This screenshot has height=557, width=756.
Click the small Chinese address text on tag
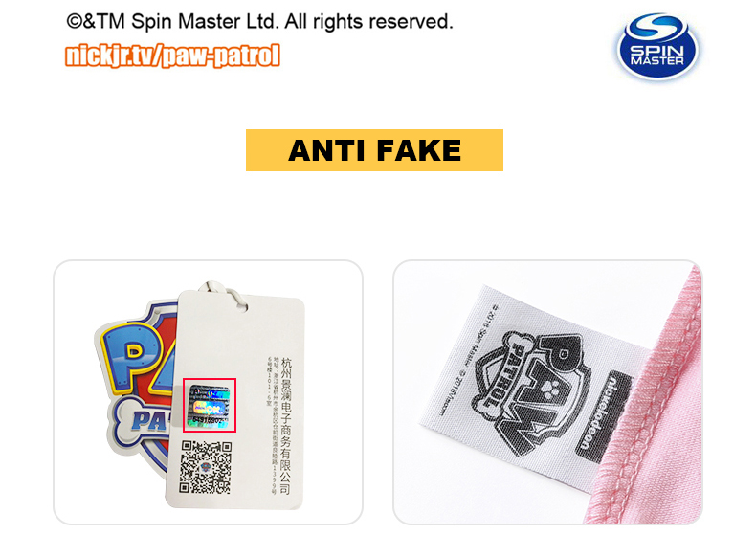pyautogui.click(x=272, y=424)
